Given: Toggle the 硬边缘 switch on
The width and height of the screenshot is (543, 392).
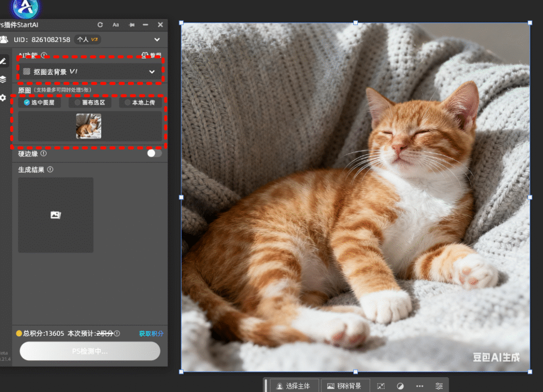Looking at the screenshot, I should click(154, 153).
